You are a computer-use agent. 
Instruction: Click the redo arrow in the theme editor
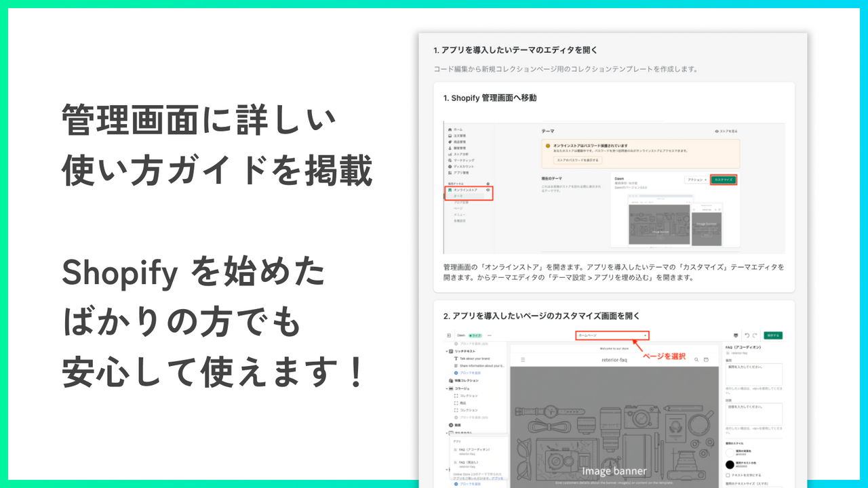(754, 335)
